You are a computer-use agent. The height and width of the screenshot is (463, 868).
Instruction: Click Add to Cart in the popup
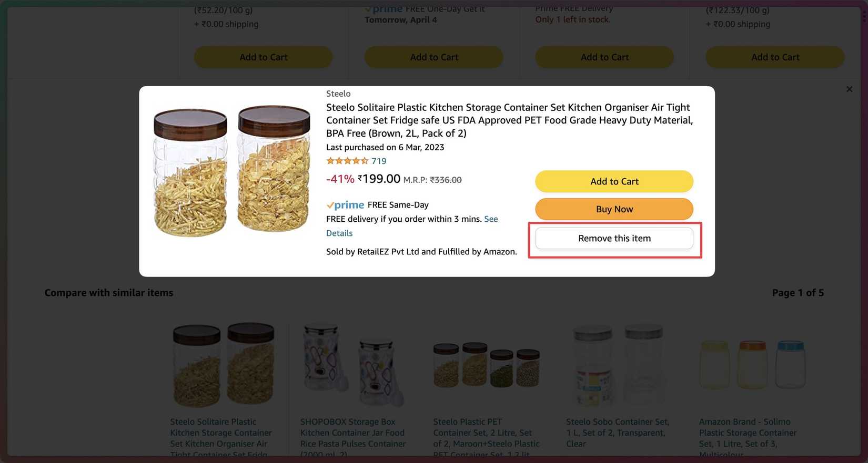614,181
